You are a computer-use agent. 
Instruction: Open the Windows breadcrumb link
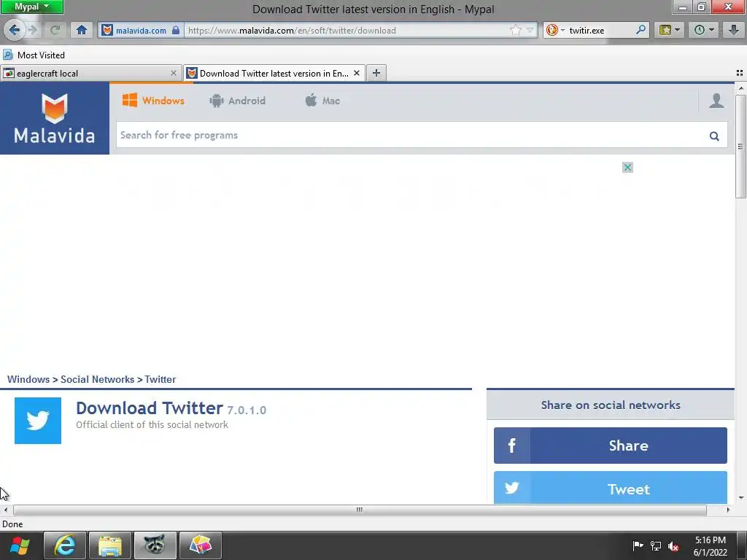(28, 379)
